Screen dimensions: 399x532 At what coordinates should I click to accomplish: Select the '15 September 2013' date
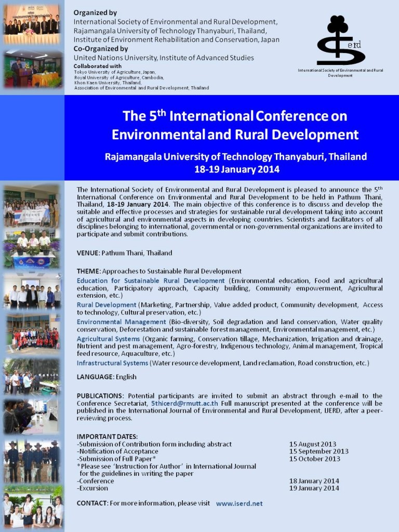point(319,451)
